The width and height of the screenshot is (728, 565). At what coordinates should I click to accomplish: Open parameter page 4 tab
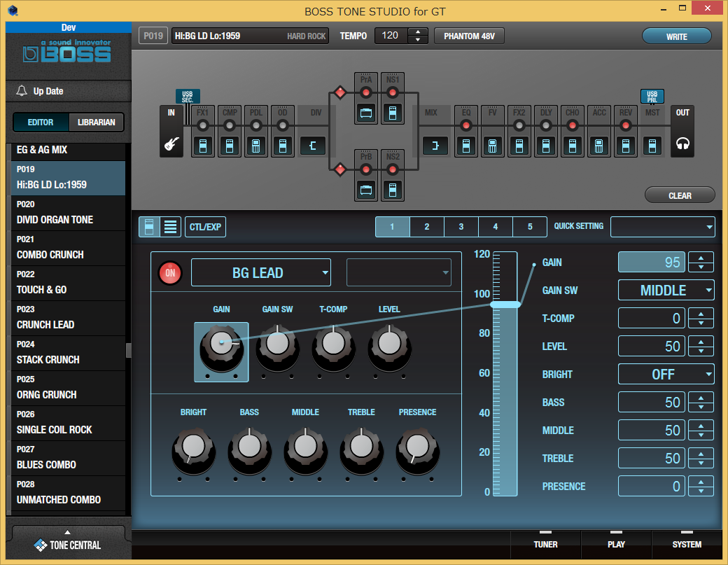496,227
